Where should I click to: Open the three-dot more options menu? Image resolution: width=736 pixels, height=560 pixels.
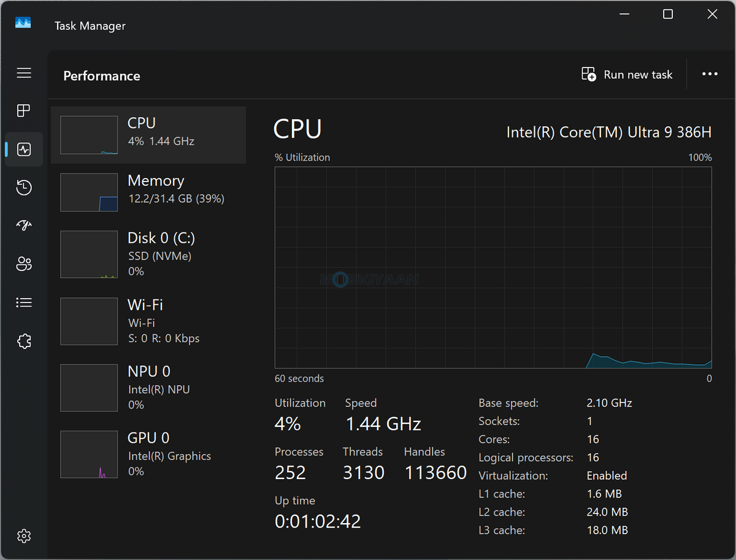(710, 74)
